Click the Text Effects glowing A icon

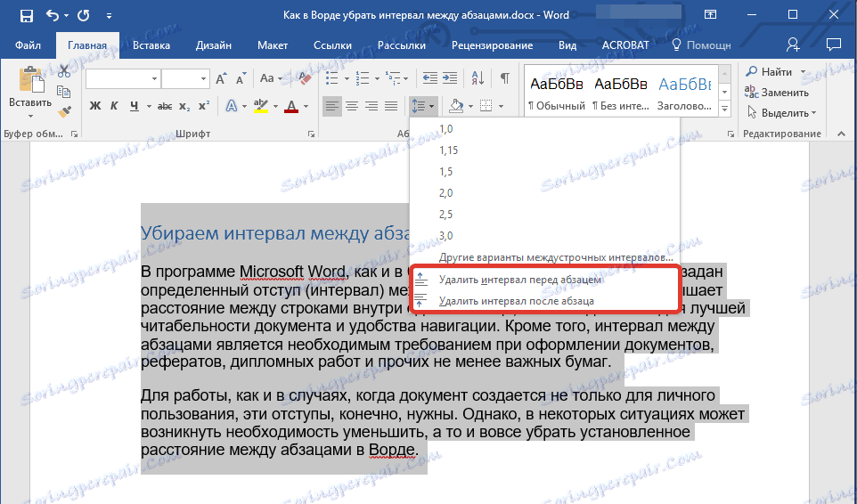click(231, 106)
